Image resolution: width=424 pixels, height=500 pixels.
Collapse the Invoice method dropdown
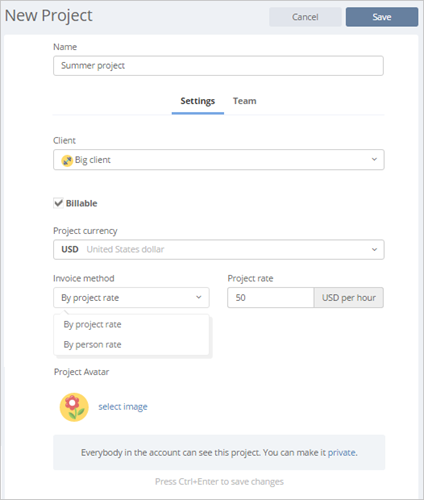131,297
